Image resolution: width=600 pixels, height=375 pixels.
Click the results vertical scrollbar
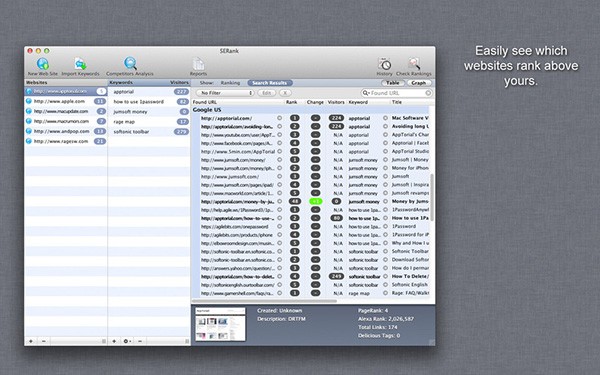click(x=432, y=197)
